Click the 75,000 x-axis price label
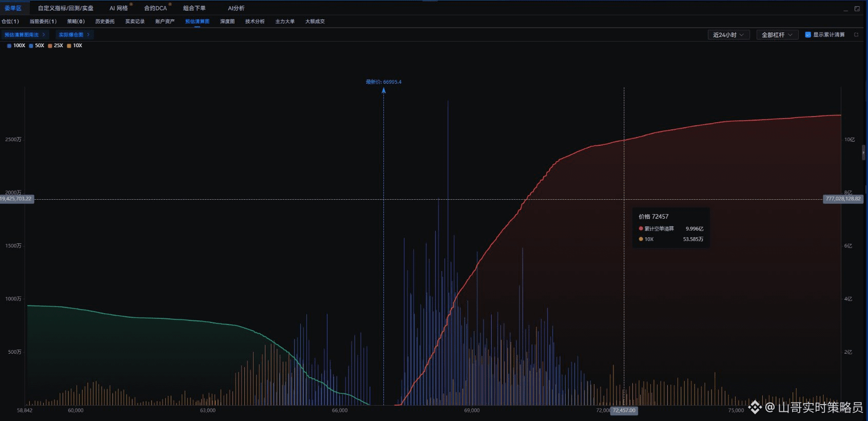The width and height of the screenshot is (868, 421). (x=736, y=410)
